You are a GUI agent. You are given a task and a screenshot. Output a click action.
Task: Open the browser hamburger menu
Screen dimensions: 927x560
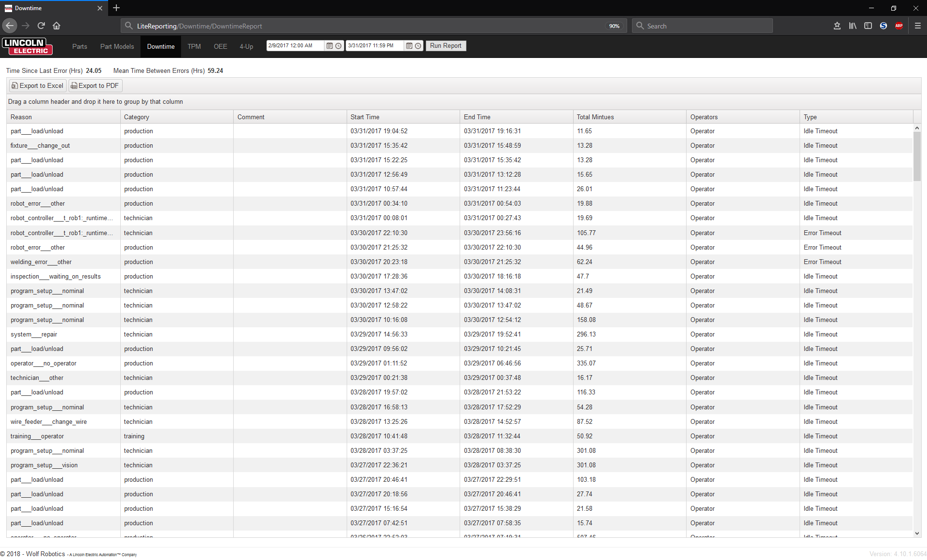[x=917, y=26]
